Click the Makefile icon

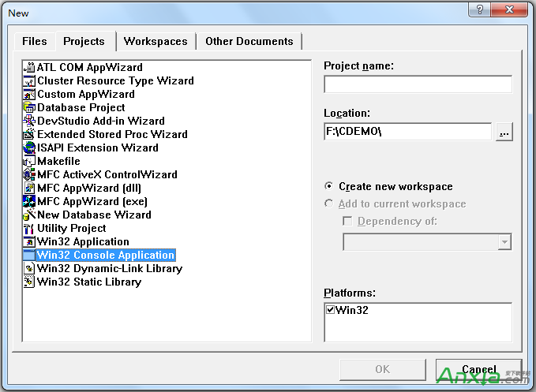(x=29, y=161)
